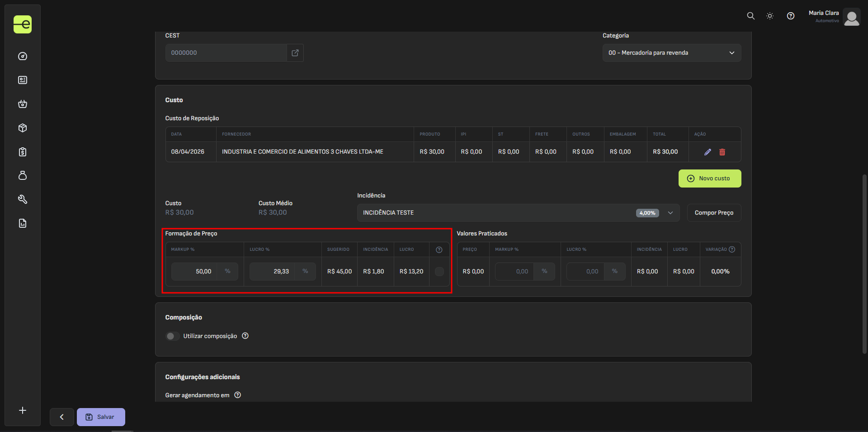Open the dashboard gauge icon in sidebar
This screenshot has width=868, height=432.
point(23,56)
